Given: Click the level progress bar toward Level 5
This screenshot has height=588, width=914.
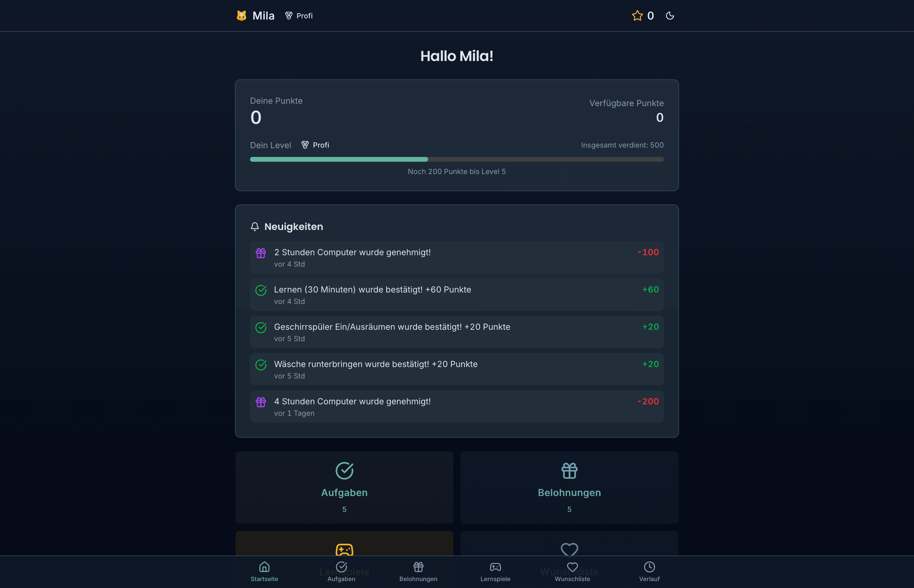Looking at the screenshot, I should tap(457, 159).
